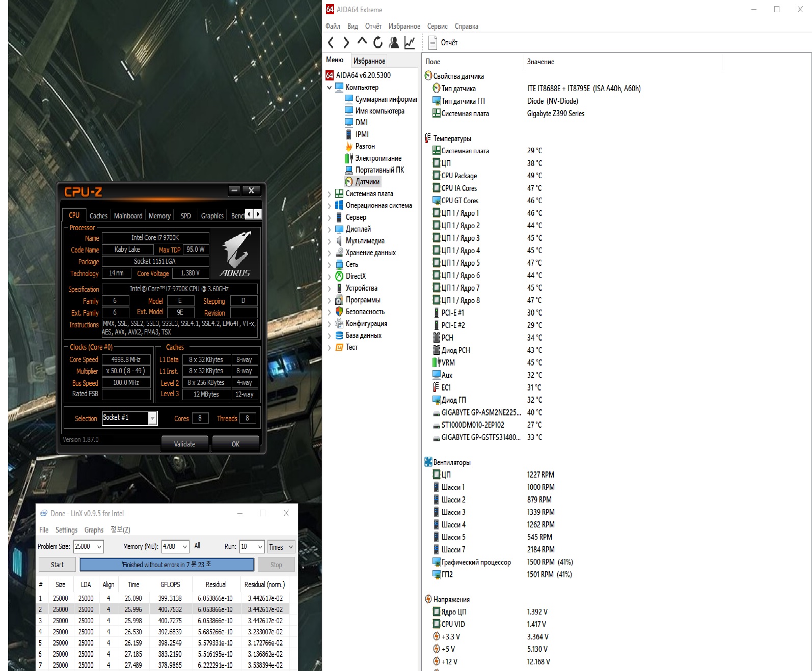Click the Безопасность shield icon
Image resolution: width=812 pixels, height=671 pixels.
click(339, 312)
